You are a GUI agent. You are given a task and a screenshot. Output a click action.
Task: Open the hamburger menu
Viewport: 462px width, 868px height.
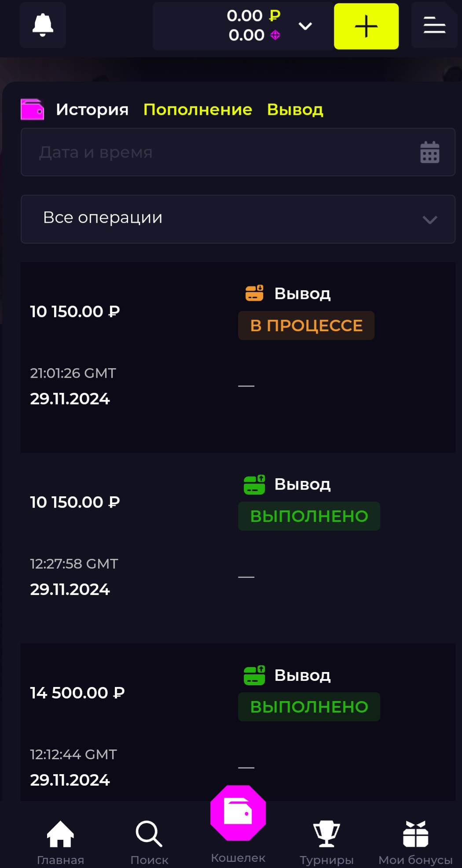[434, 25]
